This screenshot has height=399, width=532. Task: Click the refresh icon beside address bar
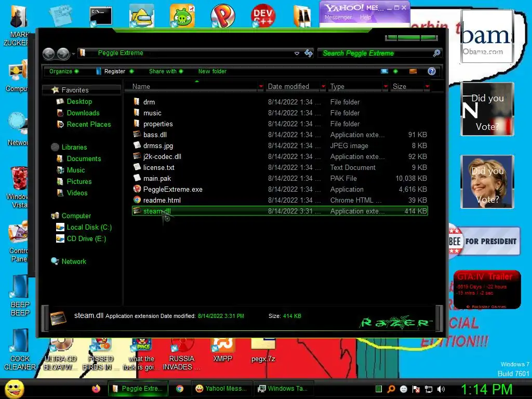[309, 54]
